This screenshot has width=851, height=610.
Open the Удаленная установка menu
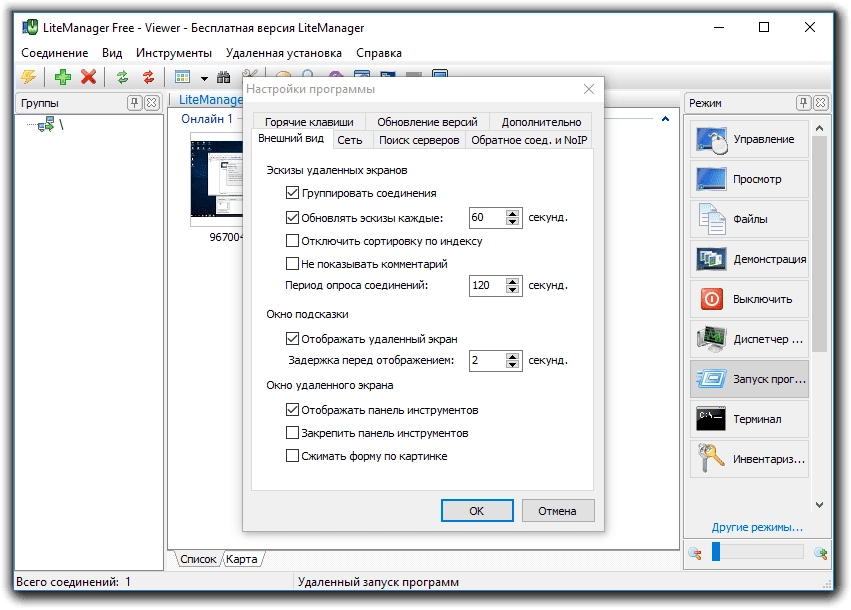pyautogui.click(x=284, y=53)
